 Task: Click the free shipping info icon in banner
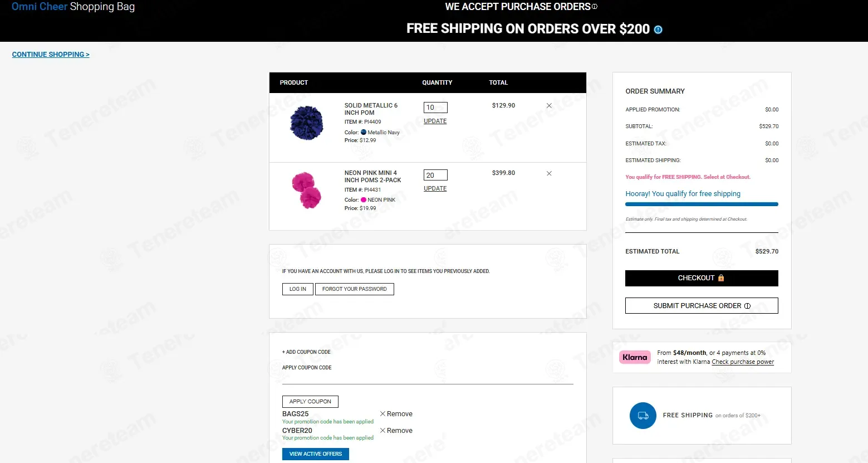click(658, 30)
